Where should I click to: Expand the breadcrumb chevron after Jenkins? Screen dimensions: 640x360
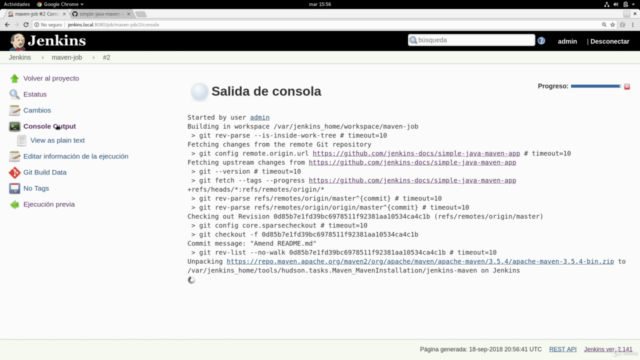point(42,58)
